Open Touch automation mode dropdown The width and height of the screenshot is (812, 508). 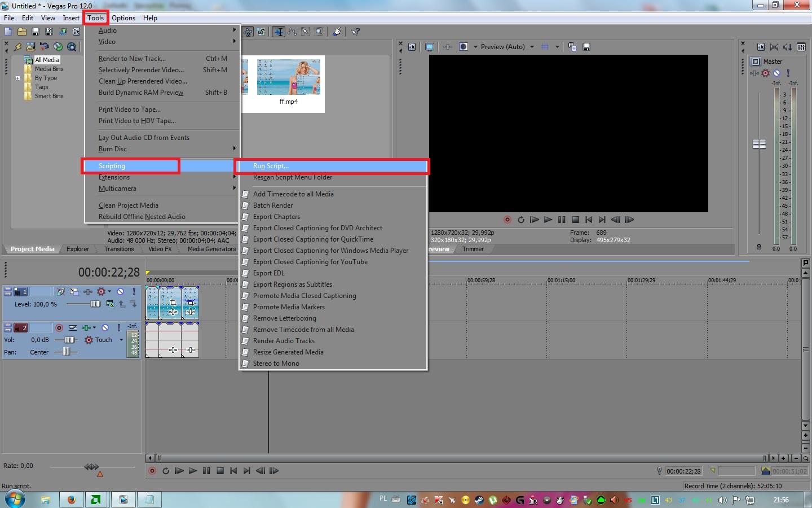pyautogui.click(x=121, y=340)
